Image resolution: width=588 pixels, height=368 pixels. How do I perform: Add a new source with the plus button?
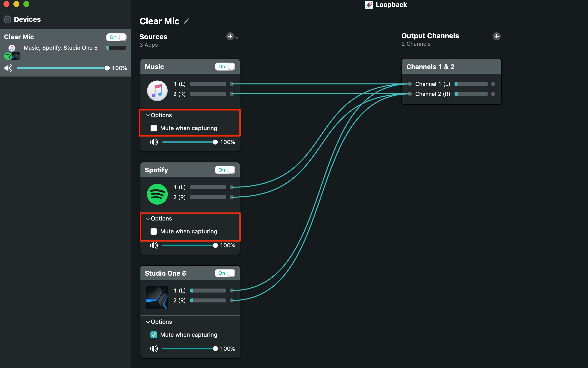pyautogui.click(x=230, y=37)
